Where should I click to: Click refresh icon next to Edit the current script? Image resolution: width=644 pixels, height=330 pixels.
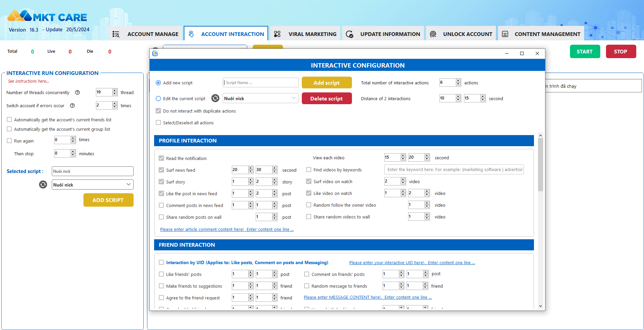point(215,98)
